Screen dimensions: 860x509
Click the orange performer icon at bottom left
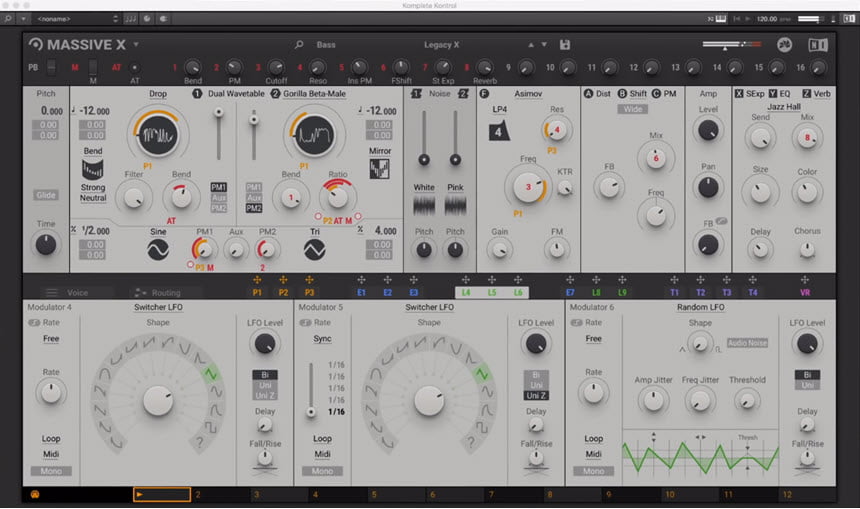click(x=35, y=495)
